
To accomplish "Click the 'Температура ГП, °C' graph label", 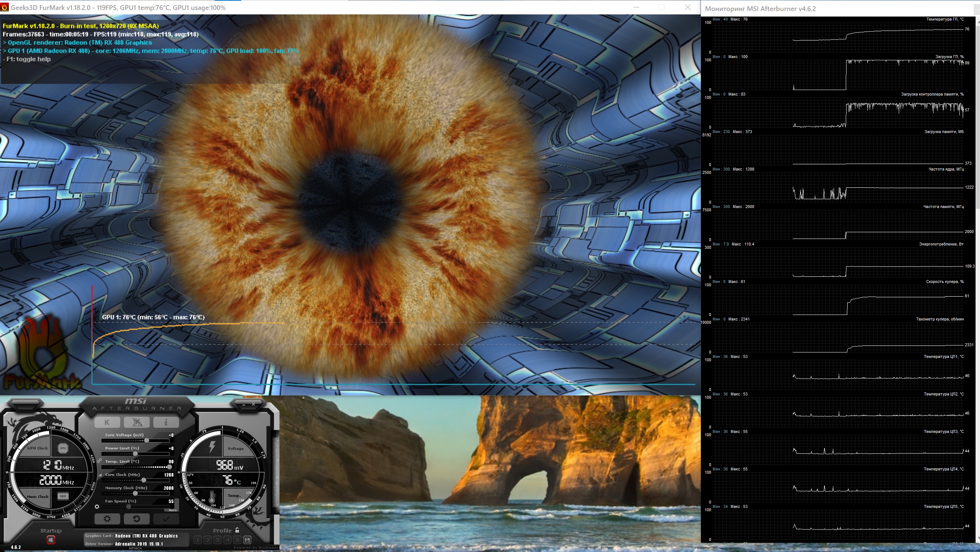I will click(x=945, y=19).
